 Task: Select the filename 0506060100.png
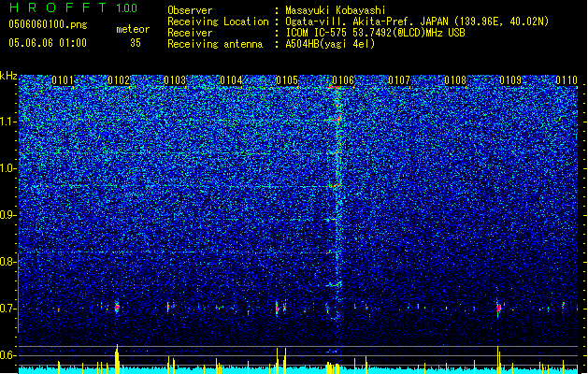[x=48, y=24]
